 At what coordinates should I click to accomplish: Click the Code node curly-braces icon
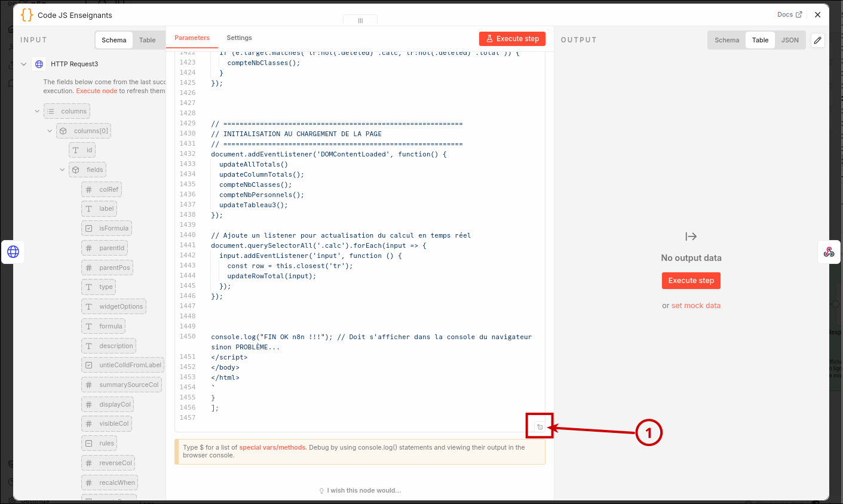(x=27, y=15)
